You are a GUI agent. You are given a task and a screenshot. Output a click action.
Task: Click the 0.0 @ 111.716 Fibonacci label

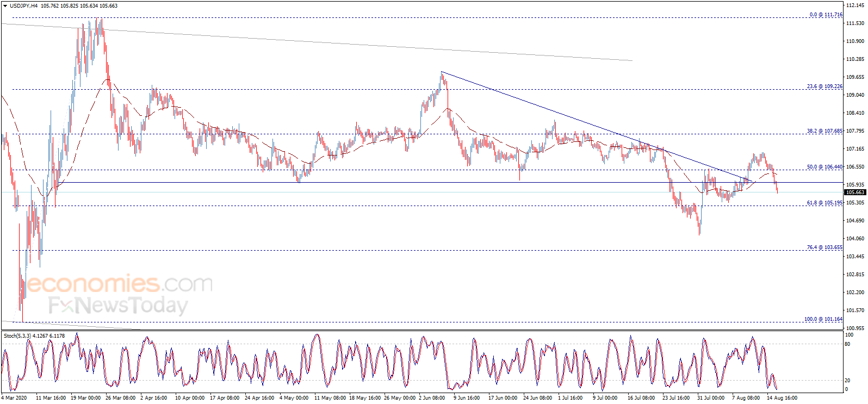[826, 15]
